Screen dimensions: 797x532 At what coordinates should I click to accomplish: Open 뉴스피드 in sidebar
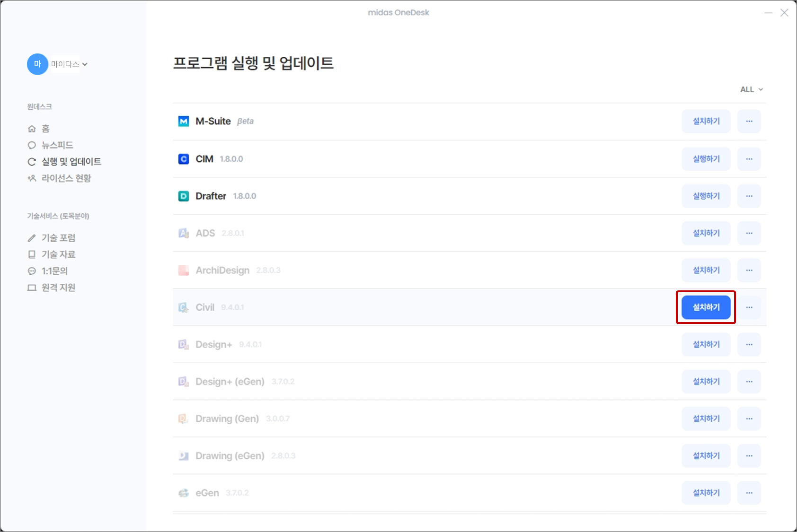click(50, 145)
